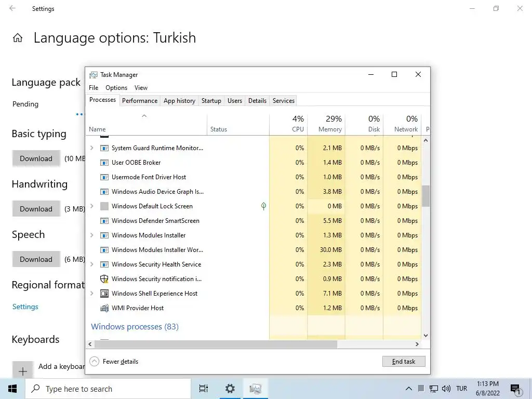
Task: Click the Fewer details arrow icon
Action: pos(95,362)
